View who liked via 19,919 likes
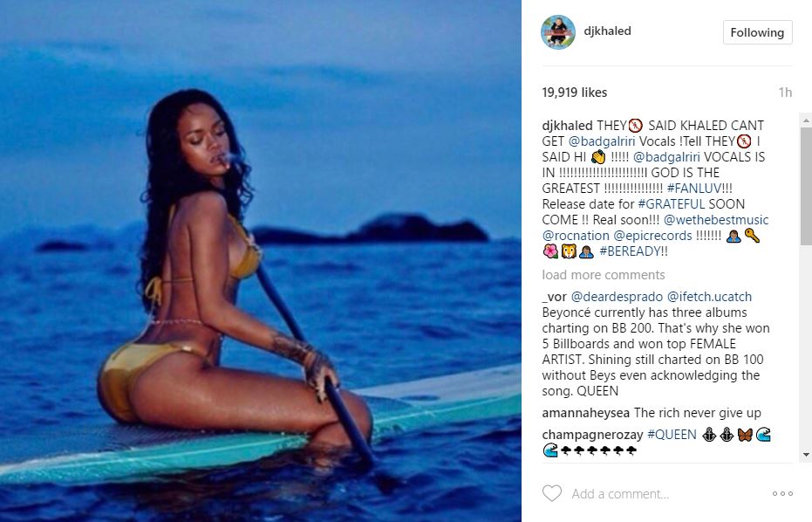The image size is (812, 522). [574, 93]
